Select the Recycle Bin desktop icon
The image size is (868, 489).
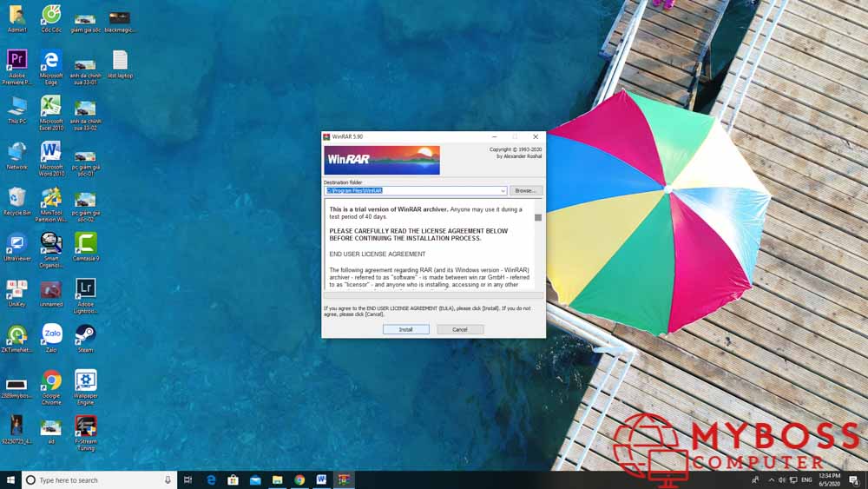click(16, 198)
